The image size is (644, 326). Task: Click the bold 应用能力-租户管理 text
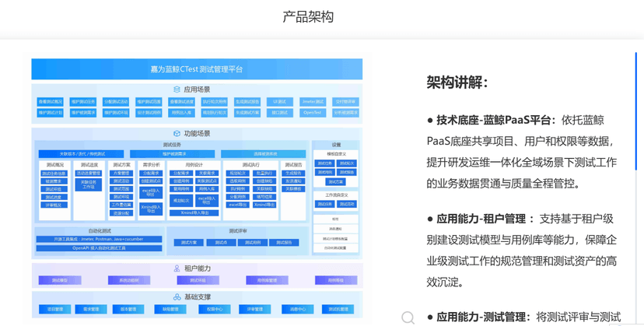coord(481,219)
